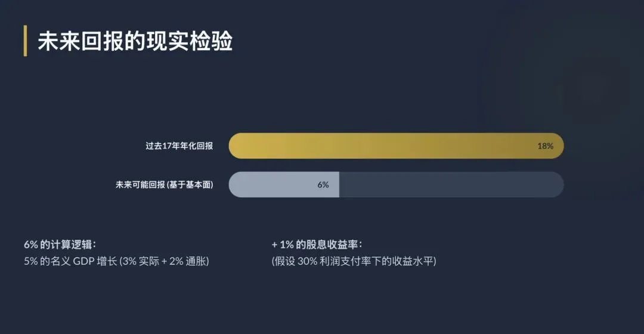Select the heading 6% 的计算逻辑
Viewport: 644px width, 334px height.
60,245
